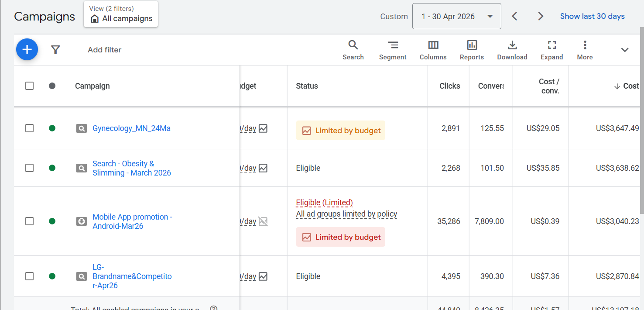Sort by Clicks column header

(450, 86)
